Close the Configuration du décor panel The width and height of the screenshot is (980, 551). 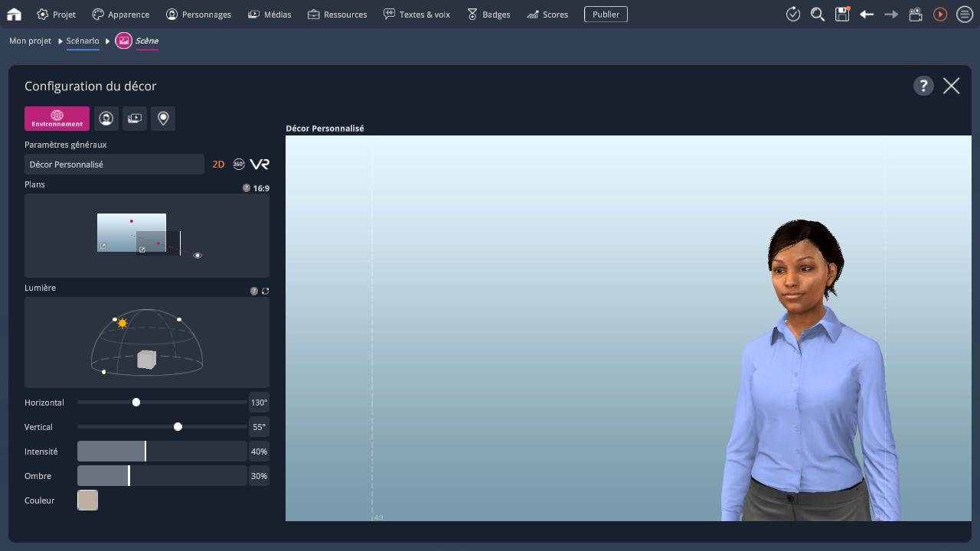[x=952, y=86]
